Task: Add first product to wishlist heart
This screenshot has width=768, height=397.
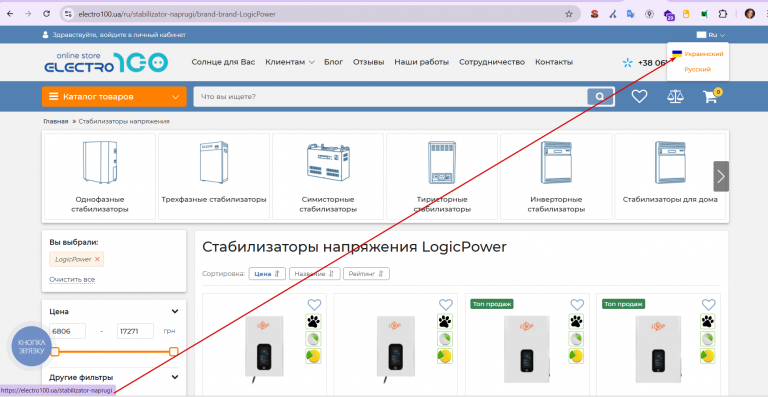Action: tap(314, 304)
